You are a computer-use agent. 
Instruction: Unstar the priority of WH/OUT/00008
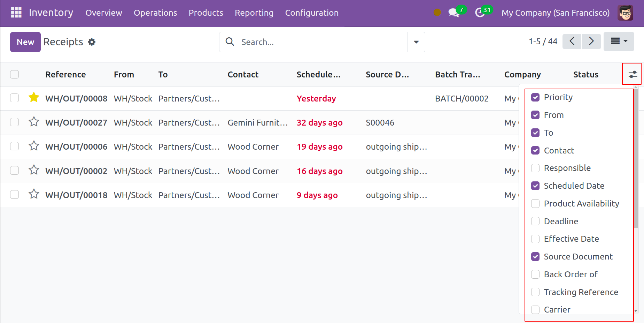pos(34,98)
